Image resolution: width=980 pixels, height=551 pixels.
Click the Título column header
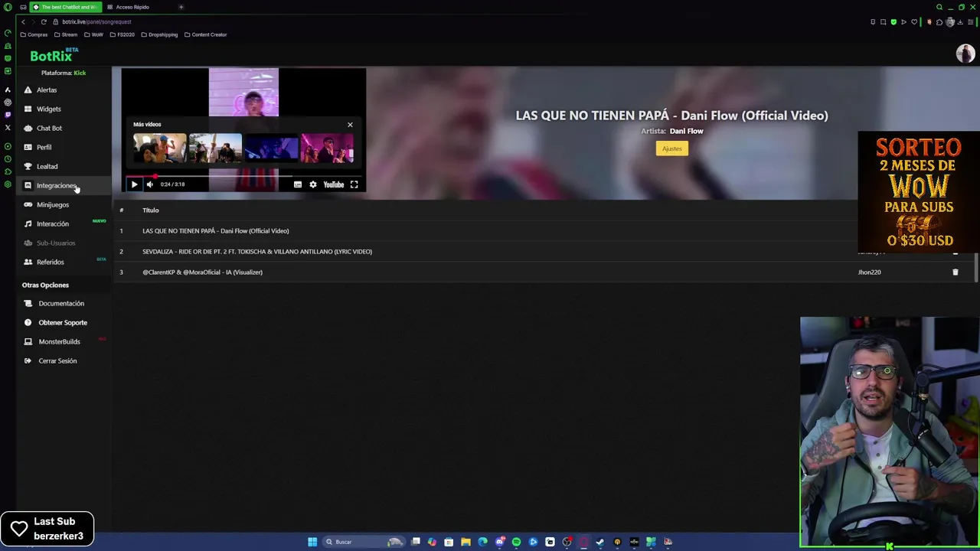click(150, 210)
